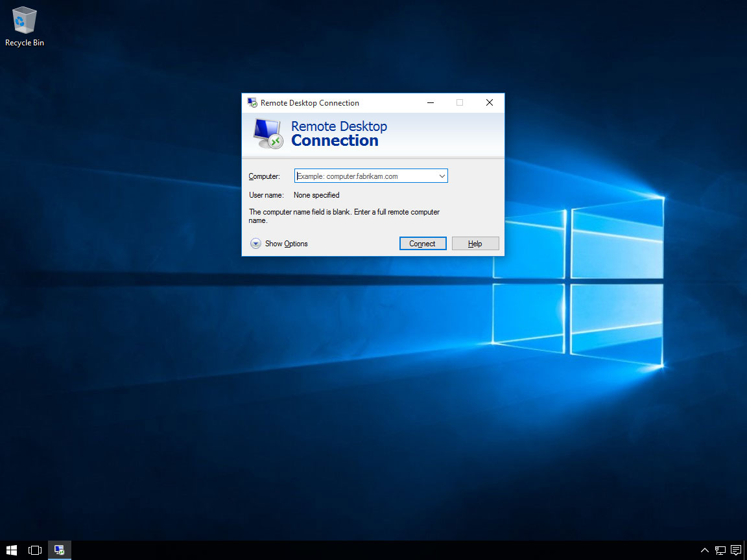Open the network icon in system tray
This screenshot has height=560, width=747.
point(720,550)
